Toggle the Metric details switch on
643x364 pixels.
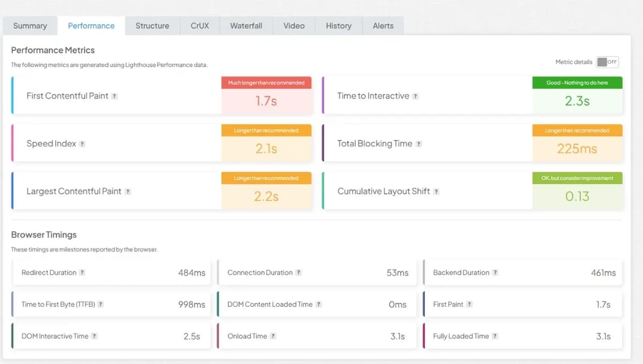pyautogui.click(x=607, y=62)
